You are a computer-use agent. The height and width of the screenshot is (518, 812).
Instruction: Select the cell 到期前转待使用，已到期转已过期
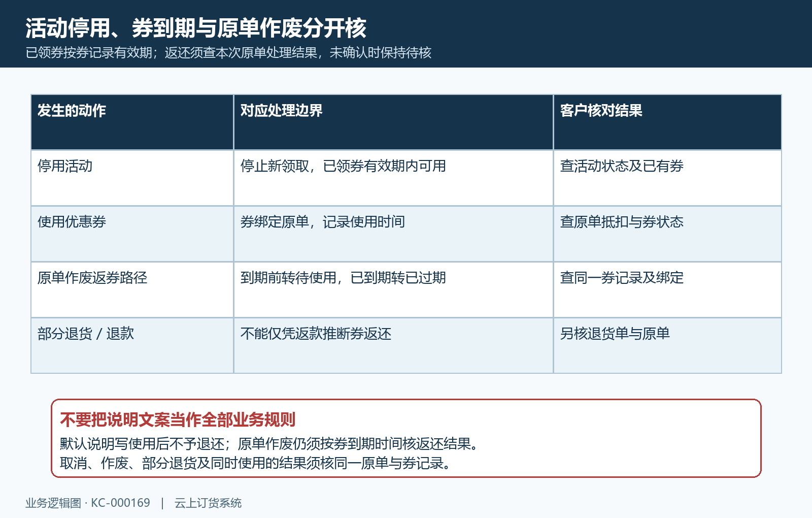[393, 289]
